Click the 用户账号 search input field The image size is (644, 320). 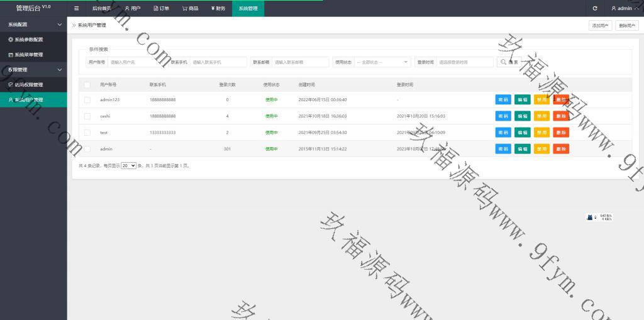(x=138, y=62)
